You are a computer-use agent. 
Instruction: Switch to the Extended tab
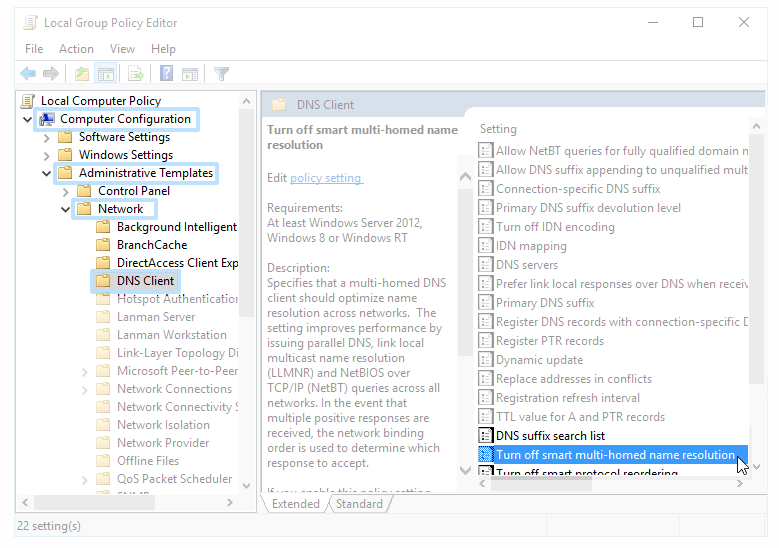click(x=296, y=504)
